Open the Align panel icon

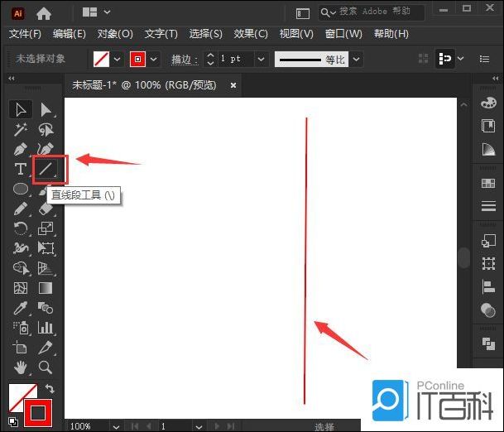point(488,286)
